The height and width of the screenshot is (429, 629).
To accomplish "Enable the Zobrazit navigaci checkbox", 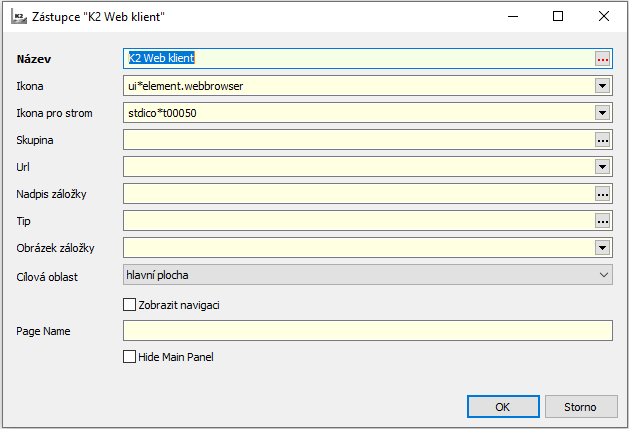I will click(129, 305).
